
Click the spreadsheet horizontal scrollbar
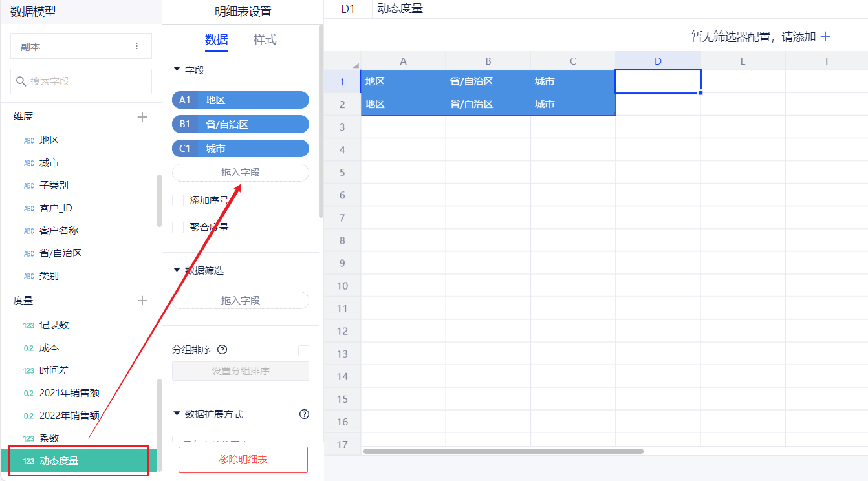(503, 451)
